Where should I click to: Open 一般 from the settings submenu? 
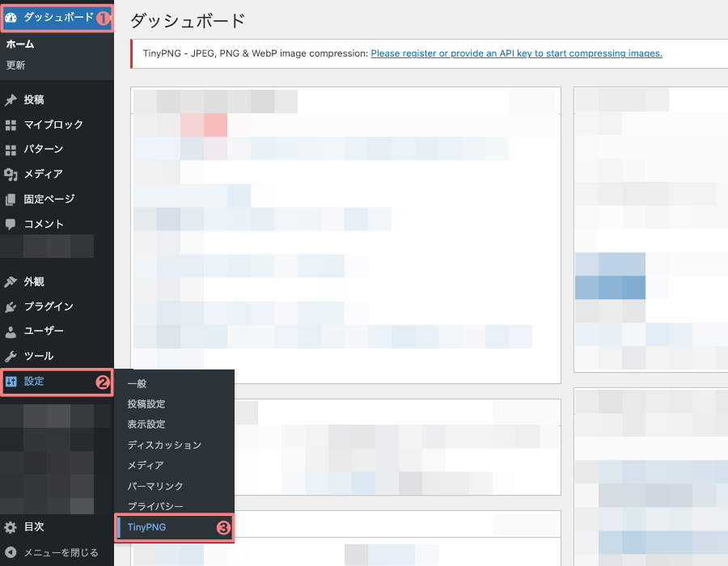tap(135, 383)
